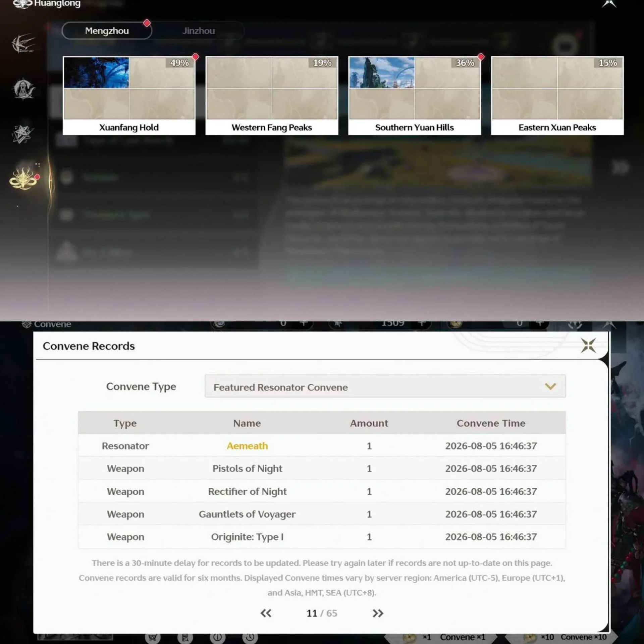Go to previous page of convene records
644x644 pixels.
[266, 613]
